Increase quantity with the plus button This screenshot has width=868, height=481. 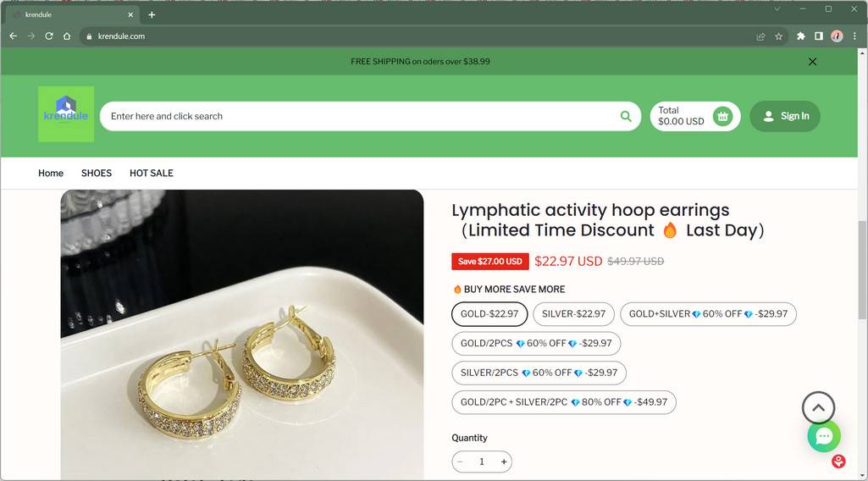(x=504, y=462)
